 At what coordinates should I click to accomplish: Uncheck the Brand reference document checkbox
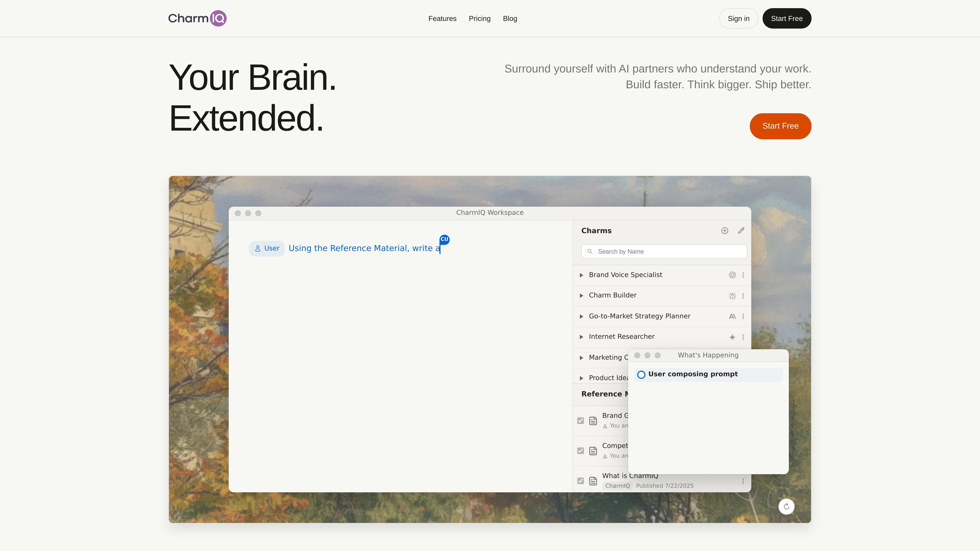pyautogui.click(x=581, y=421)
